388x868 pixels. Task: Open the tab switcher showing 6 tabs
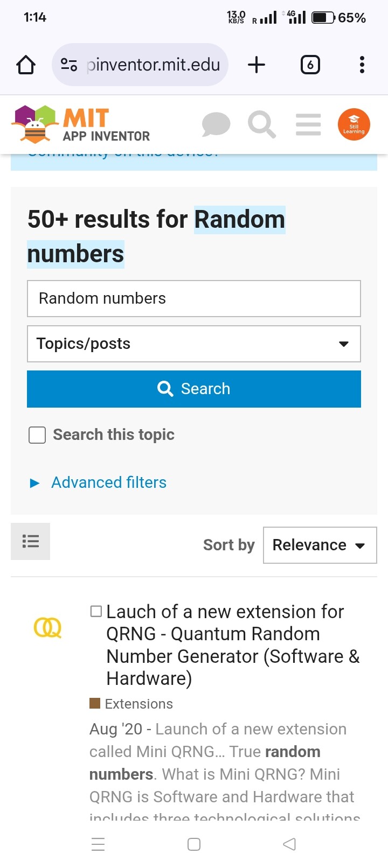310,65
